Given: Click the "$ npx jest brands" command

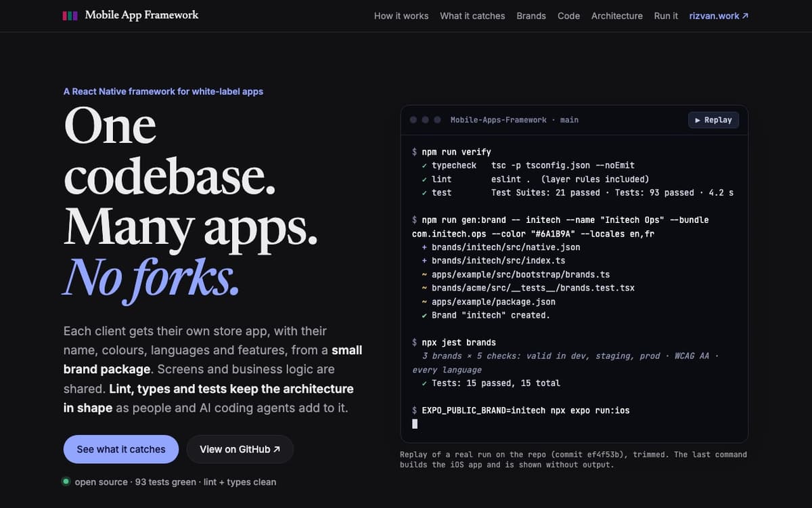Looking at the screenshot, I should [454, 342].
